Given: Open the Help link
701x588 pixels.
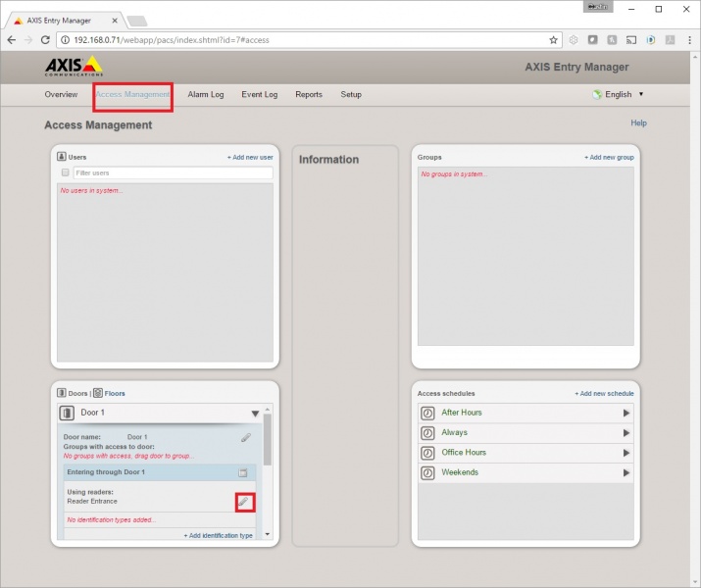Looking at the screenshot, I should click(638, 122).
